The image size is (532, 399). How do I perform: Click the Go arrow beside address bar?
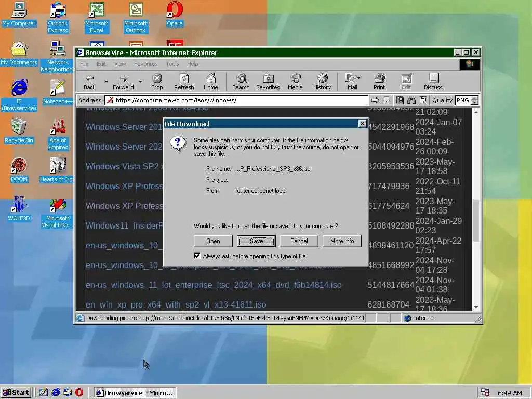pyautogui.click(x=375, y=100)
